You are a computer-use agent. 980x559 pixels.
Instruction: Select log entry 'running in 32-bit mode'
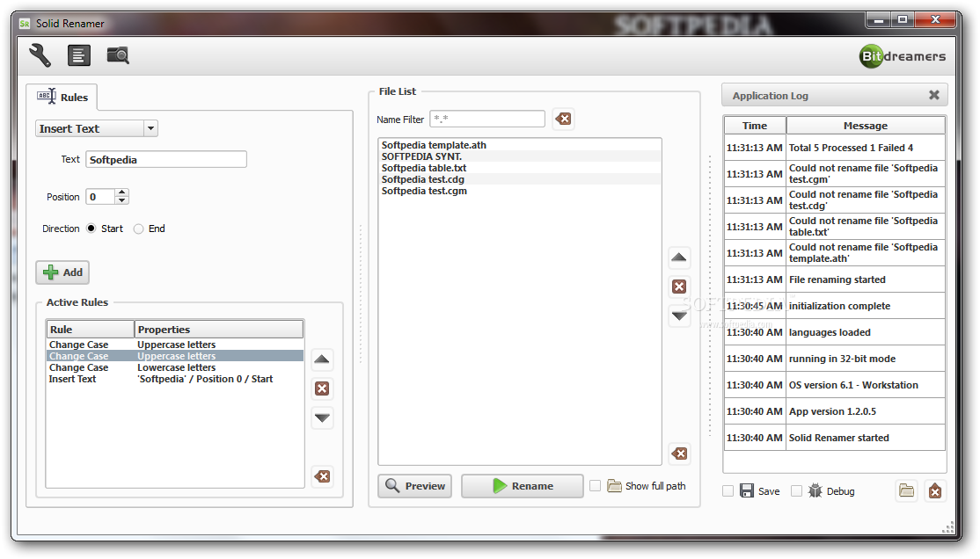coord(834,359)
